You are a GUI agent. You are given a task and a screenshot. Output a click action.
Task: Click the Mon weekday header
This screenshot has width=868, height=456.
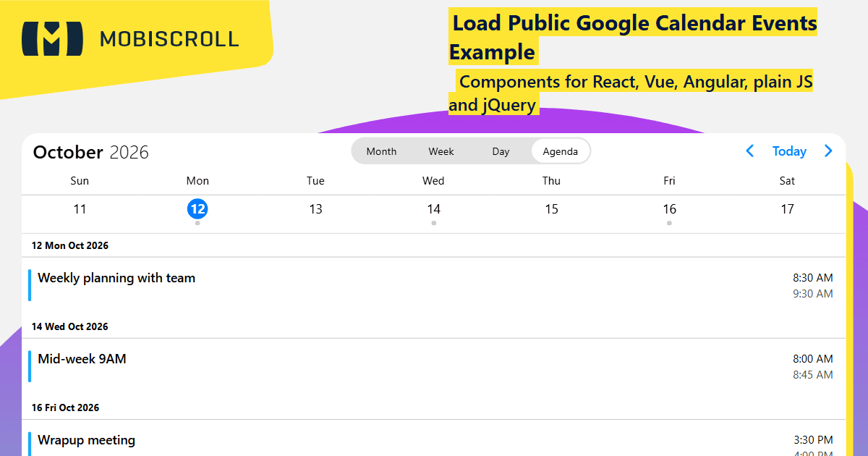point(197,181)
